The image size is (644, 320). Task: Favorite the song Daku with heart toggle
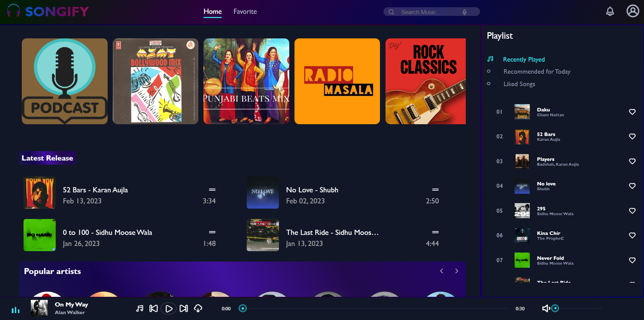click(x=632, y=112)
